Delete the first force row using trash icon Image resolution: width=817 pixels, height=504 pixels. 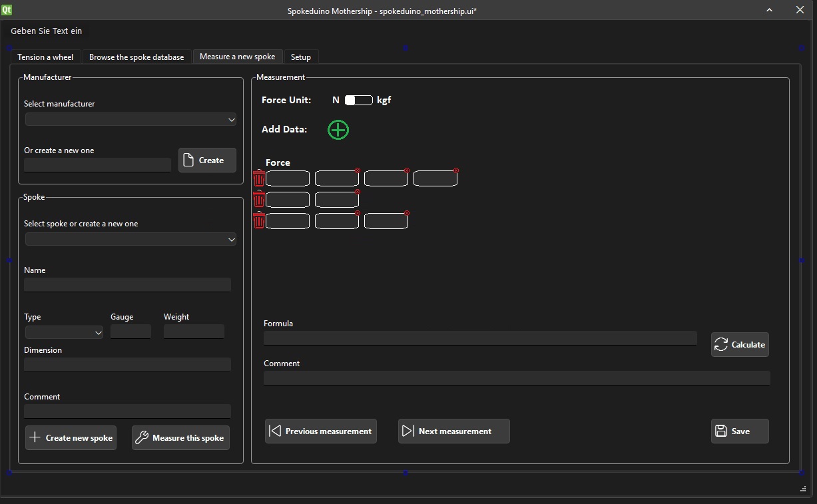point(259,178)
